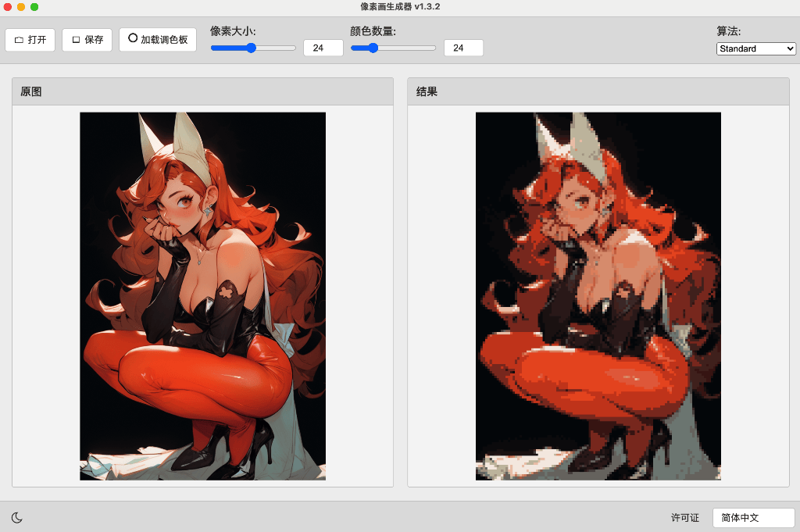Click the 颜色数量 slider handle

(373, 48)
